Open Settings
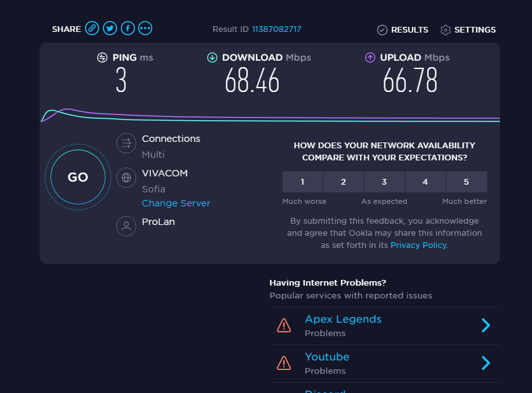Screen dimensions: 532x393 (468, 30)
